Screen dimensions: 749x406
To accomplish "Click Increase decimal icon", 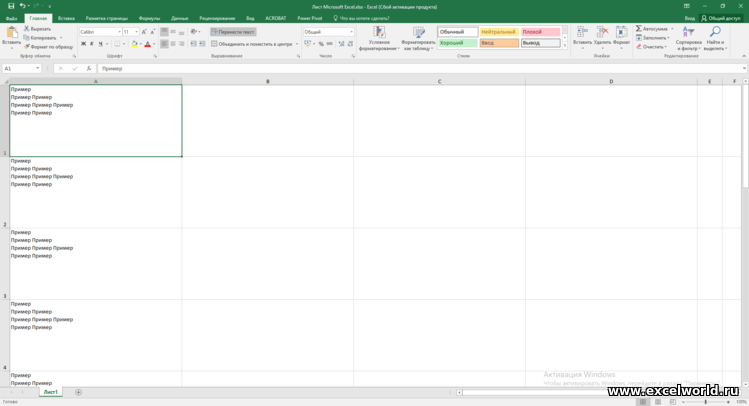I will pos(341,44).
